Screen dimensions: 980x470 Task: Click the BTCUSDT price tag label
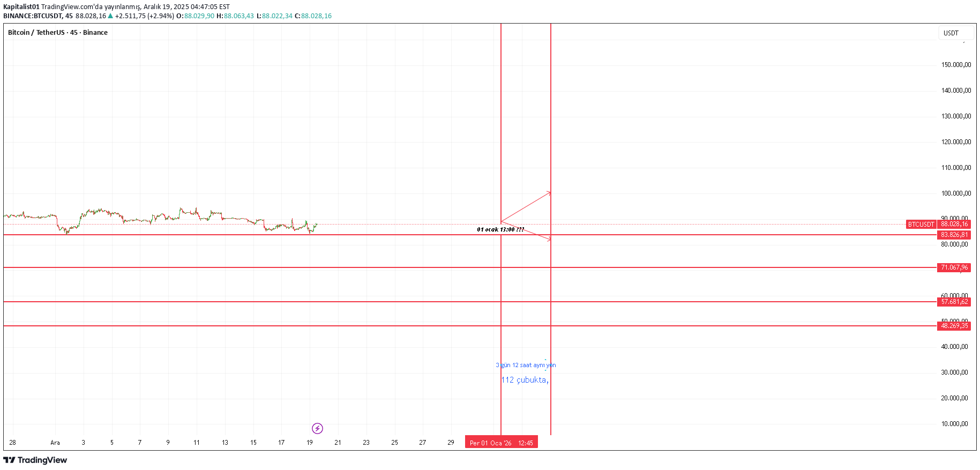coord(921,225)
